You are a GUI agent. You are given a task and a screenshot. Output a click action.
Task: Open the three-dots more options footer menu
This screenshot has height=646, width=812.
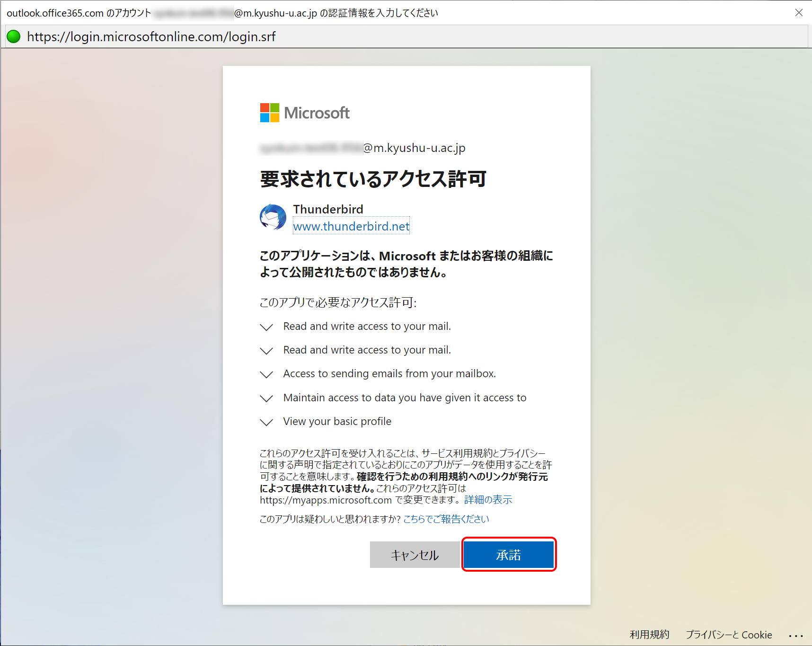[x=796, y=636]
